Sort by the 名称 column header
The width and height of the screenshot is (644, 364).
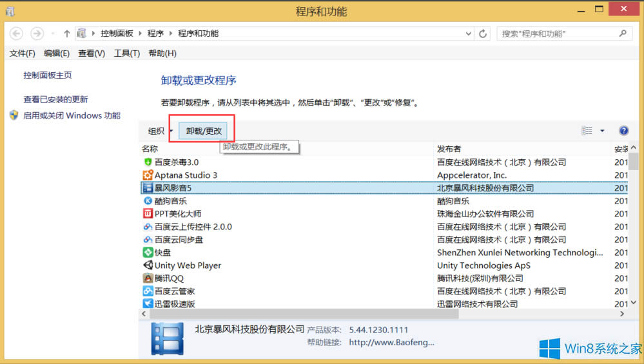coord(150,149)
